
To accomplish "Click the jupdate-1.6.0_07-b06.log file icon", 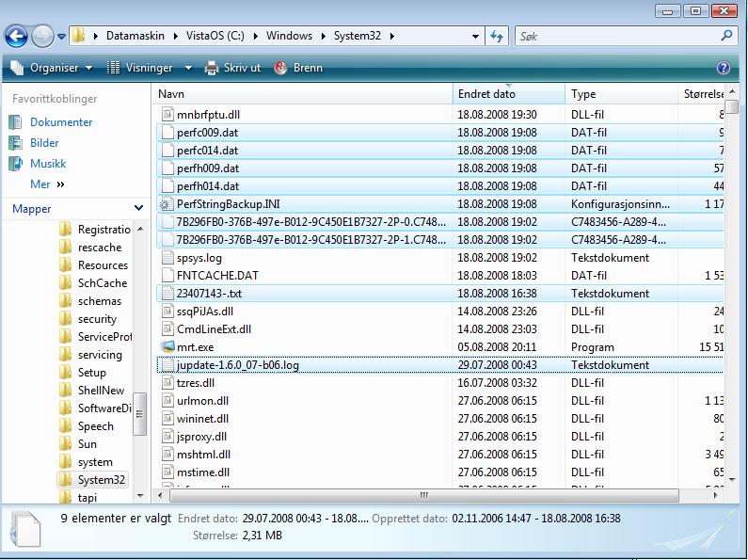I will (x=167, y=365).
